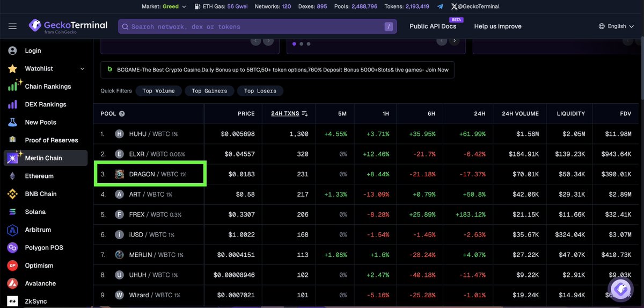Open the Market Greed dropdown
The height and width of the screenshot is (308, 644).
(164, 6)
